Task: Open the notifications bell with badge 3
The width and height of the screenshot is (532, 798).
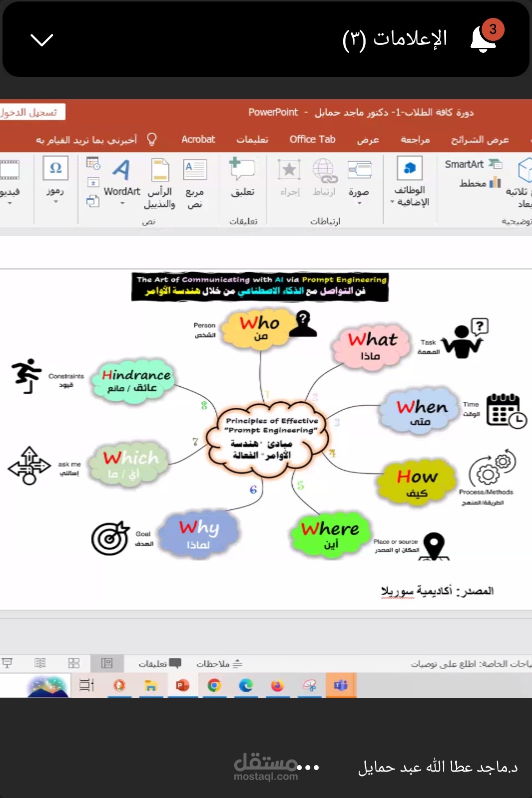Action: (486, 37)
